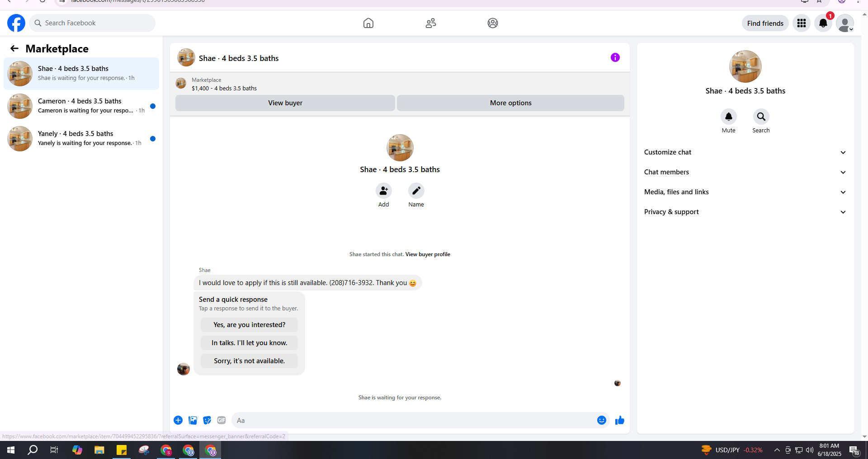Open the Shae conversation in list
The width and height of the screenshot is (868, 459).
click(81, 74)
